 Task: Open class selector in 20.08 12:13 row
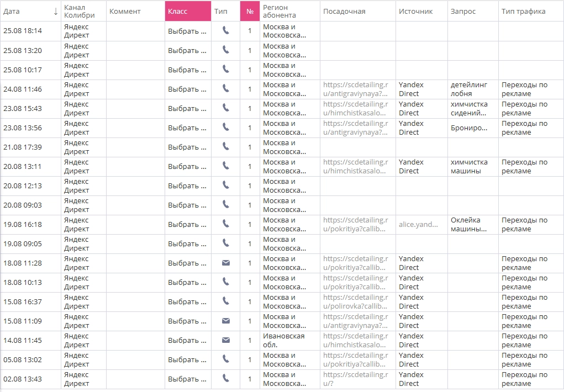(188, 186)
